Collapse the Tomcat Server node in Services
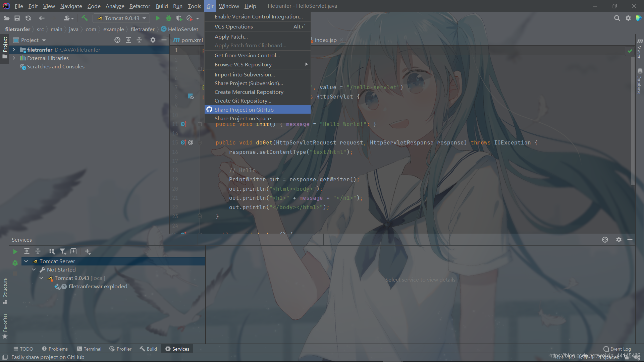The image size is (644, 362). pos(26,261)
